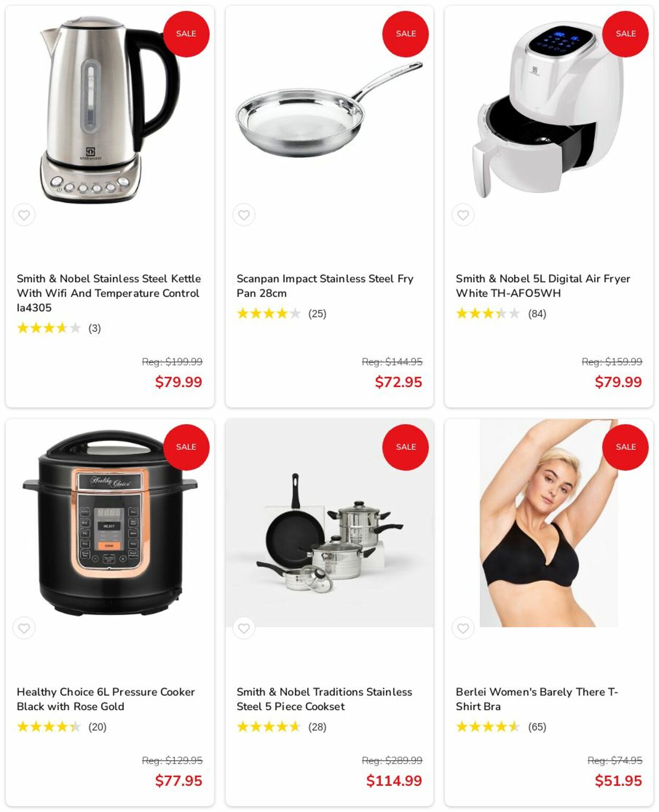Open the Smith & Nobel Stainless Steel Kettle title
The width and height of the screenshot is (659, 812).
click(x=109, y=293)
